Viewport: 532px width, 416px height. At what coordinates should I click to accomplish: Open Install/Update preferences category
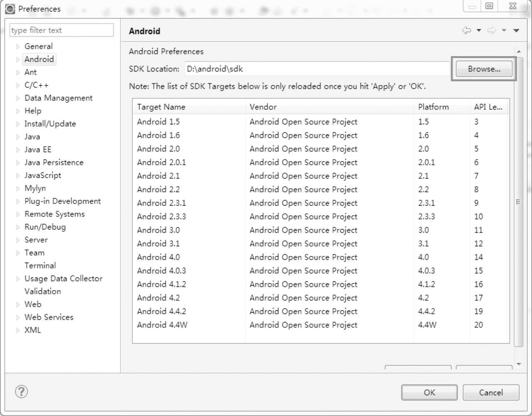click(50, 123)
